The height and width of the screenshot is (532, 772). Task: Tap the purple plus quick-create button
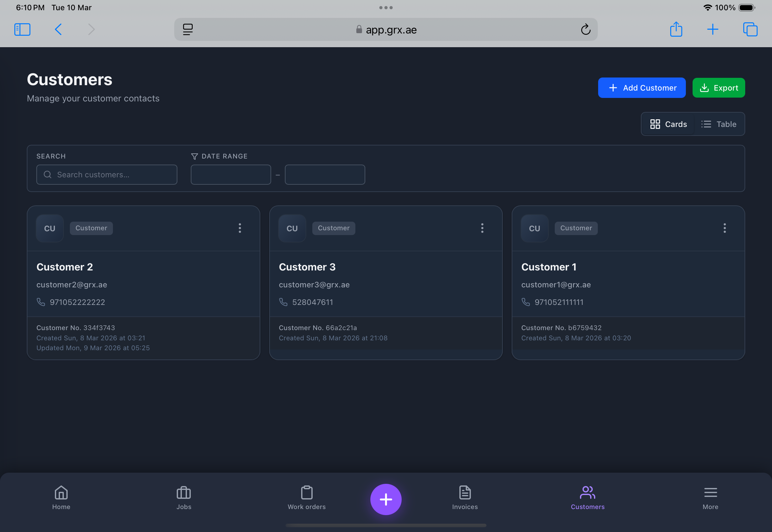tap(386, 499)
